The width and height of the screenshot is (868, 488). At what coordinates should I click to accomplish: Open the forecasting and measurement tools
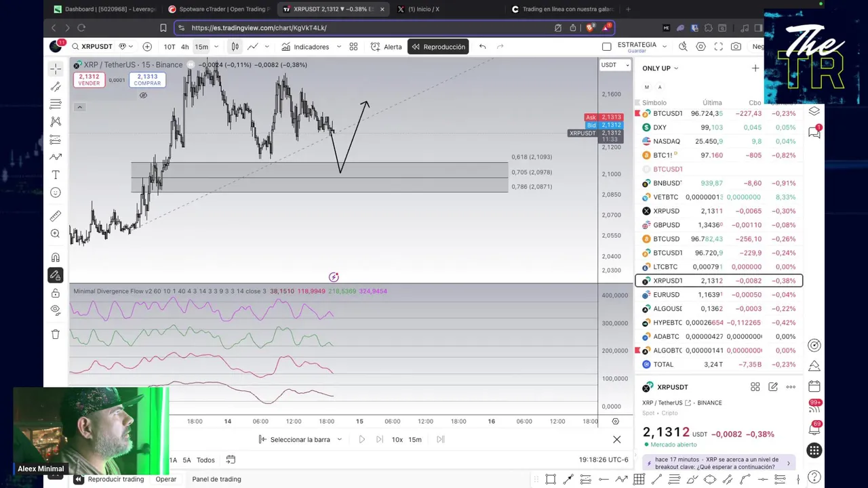click(56, 140)
